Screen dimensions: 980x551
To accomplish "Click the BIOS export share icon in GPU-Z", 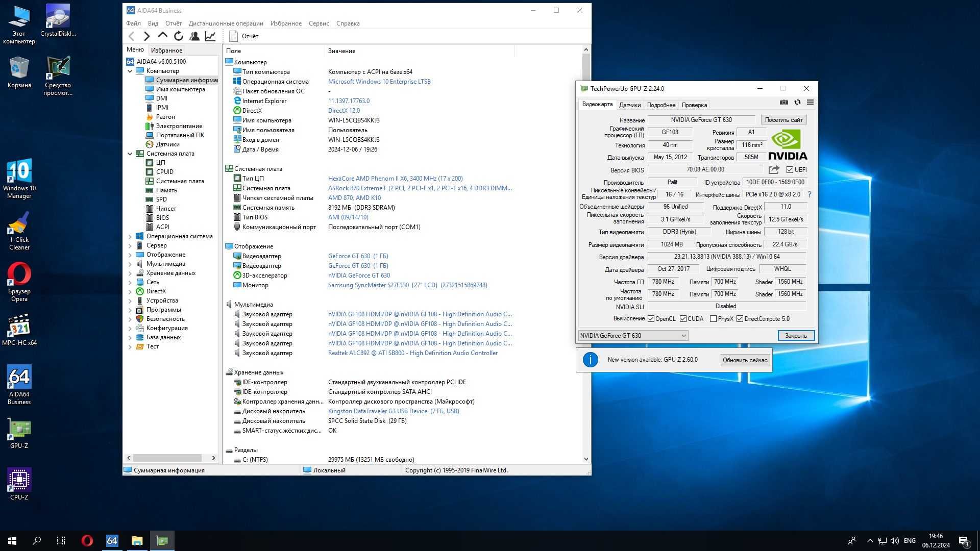I will pos(774,170).
